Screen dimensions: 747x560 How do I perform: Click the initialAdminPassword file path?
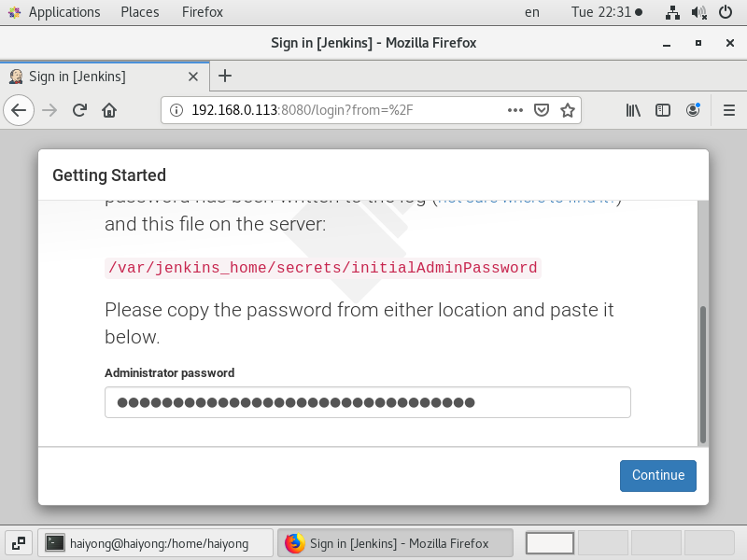point(322,268)
